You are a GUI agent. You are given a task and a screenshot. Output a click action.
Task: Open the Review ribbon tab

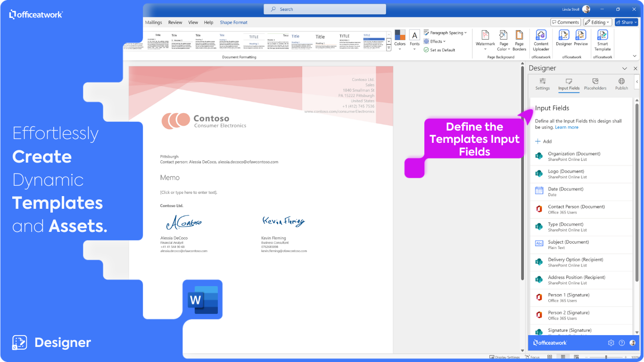(x=175, y=22)
